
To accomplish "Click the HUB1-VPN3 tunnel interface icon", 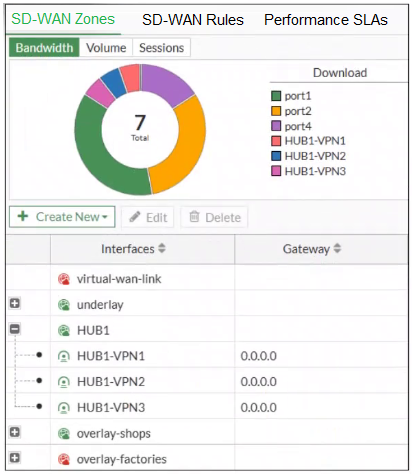I will point(64,408).
